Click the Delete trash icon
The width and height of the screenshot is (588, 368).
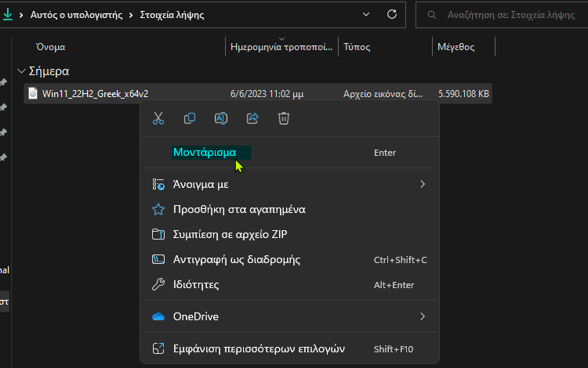(x=284, y=118)
